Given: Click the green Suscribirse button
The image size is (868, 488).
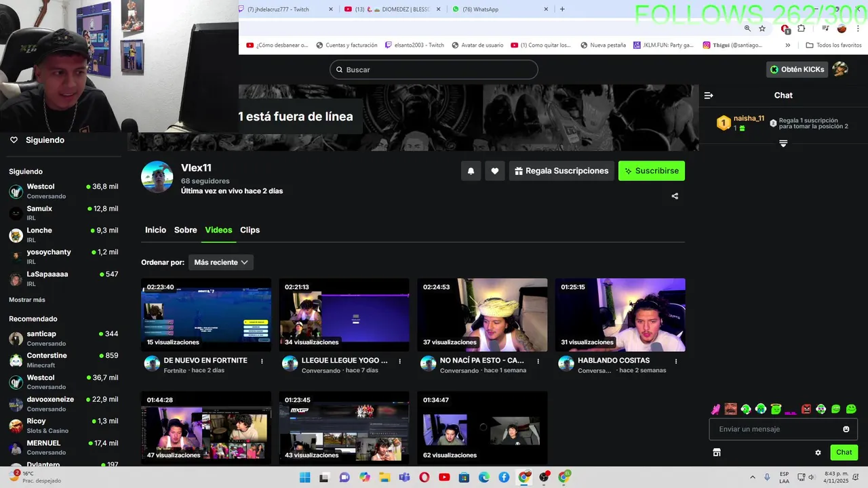Looking at the screenshot, I should (x=652, y=171).
